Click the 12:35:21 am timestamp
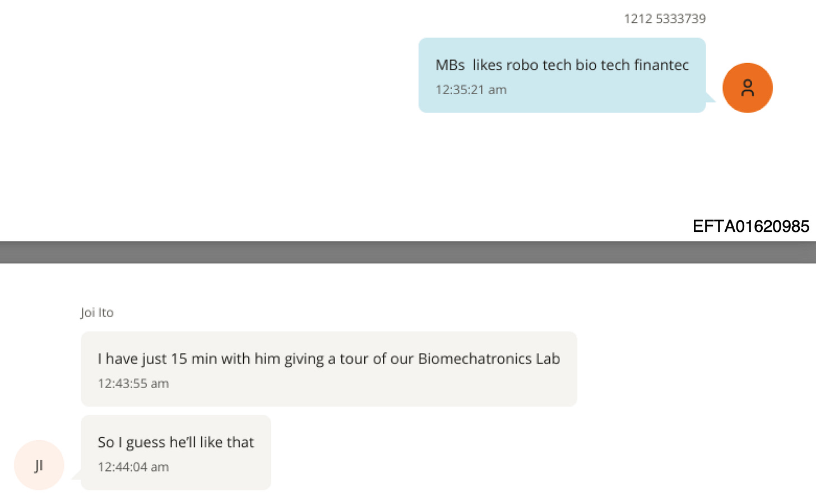 point(471,90)
